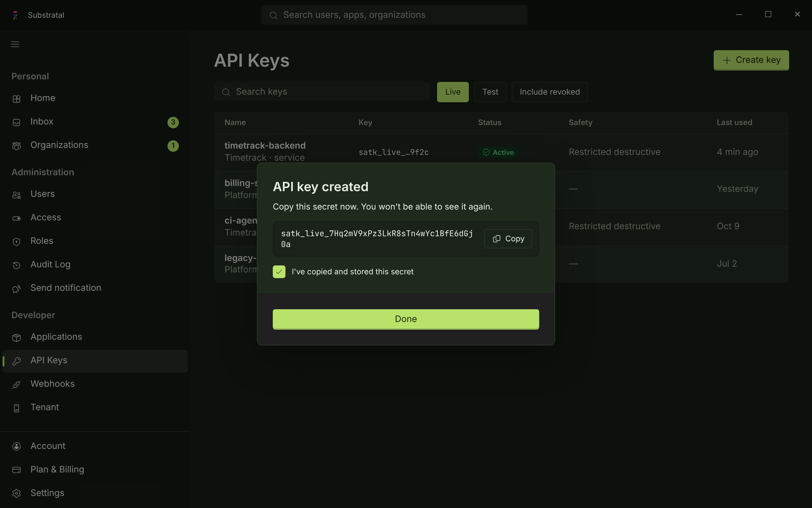Toggle the Include revoked filter
Screen dimensions: 812x508
pyautogui.click(x=550, y=92)
